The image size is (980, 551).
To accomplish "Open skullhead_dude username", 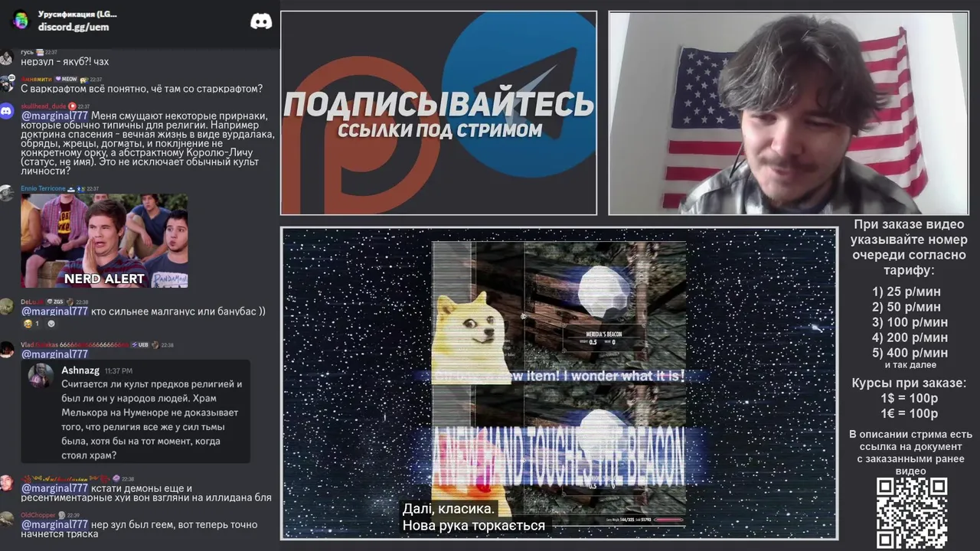I will (x=44, y=106).
